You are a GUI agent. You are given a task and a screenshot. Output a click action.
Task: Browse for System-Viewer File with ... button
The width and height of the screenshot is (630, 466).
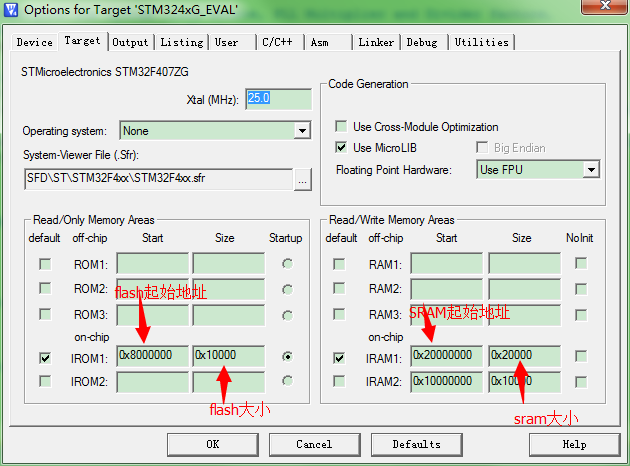tap(303, 179)
